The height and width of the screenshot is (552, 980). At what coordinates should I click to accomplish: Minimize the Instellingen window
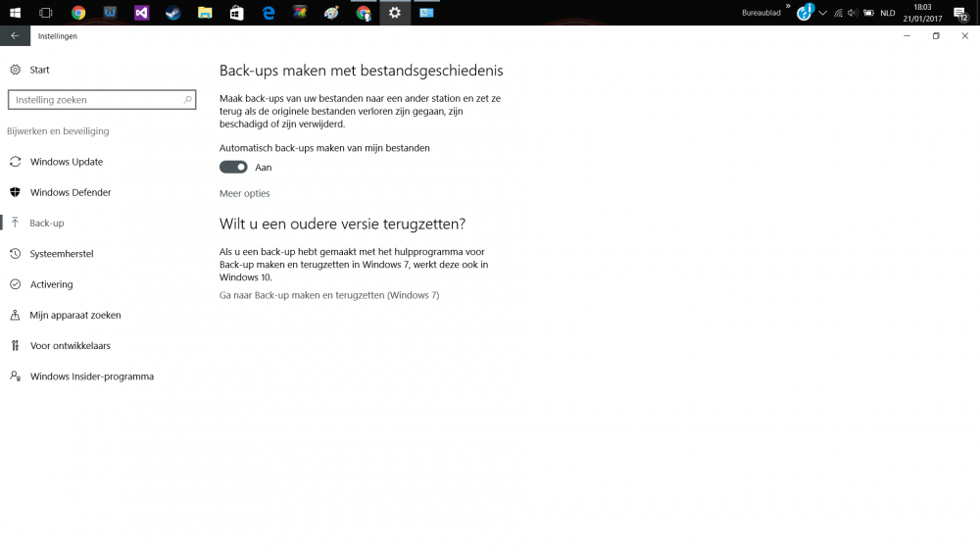click(906, 35)
